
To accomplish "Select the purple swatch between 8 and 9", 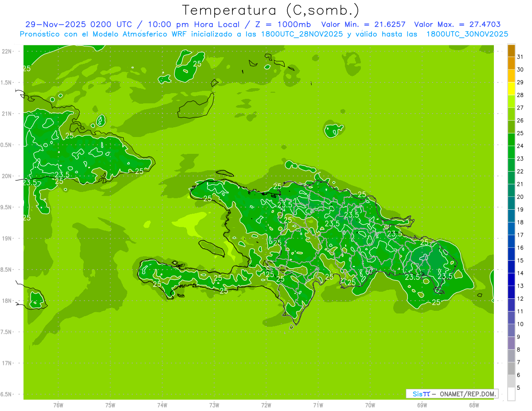I will [x=511, y=343].
